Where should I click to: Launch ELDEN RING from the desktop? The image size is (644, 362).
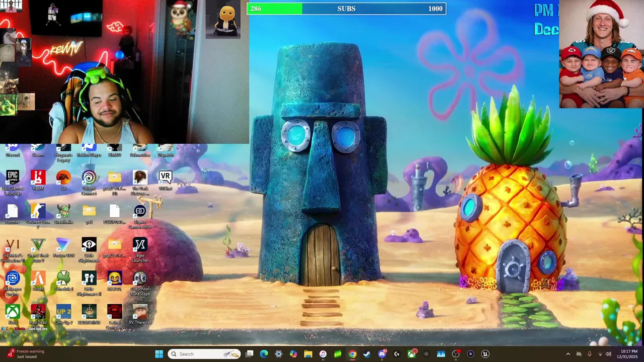coord(89,315)
